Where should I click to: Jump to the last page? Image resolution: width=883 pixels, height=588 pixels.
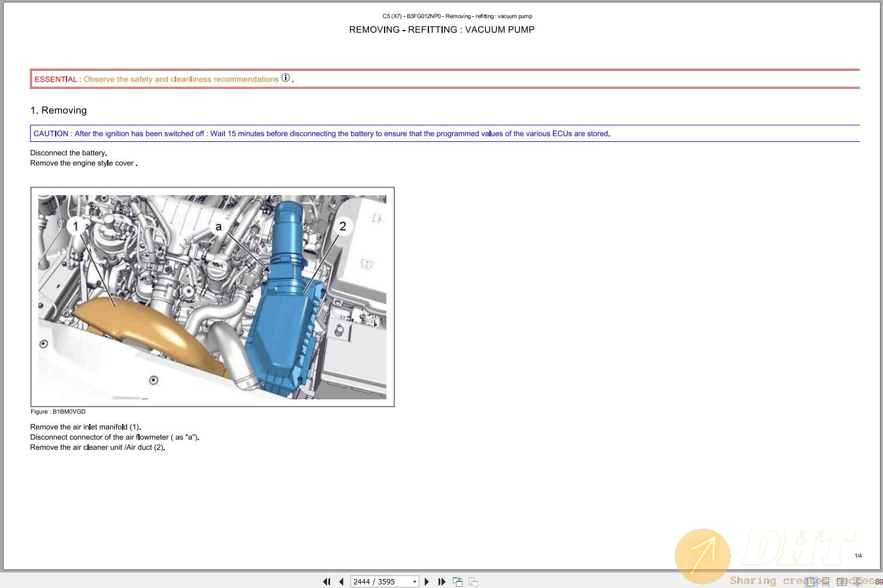click(441, 581)
